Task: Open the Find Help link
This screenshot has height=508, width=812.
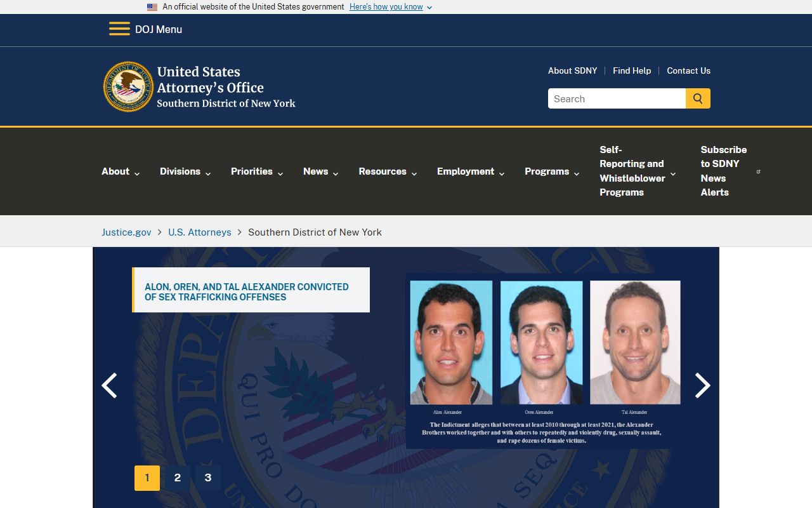Action: point(632,70)
